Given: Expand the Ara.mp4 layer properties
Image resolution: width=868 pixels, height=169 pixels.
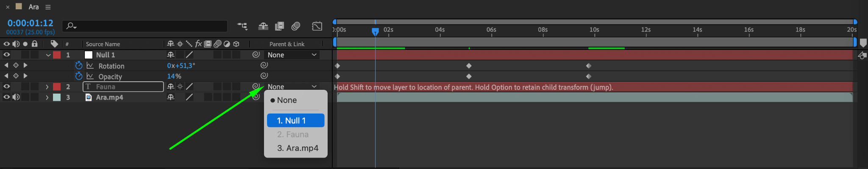Looking at the screenshot, I should click(47, 97).
